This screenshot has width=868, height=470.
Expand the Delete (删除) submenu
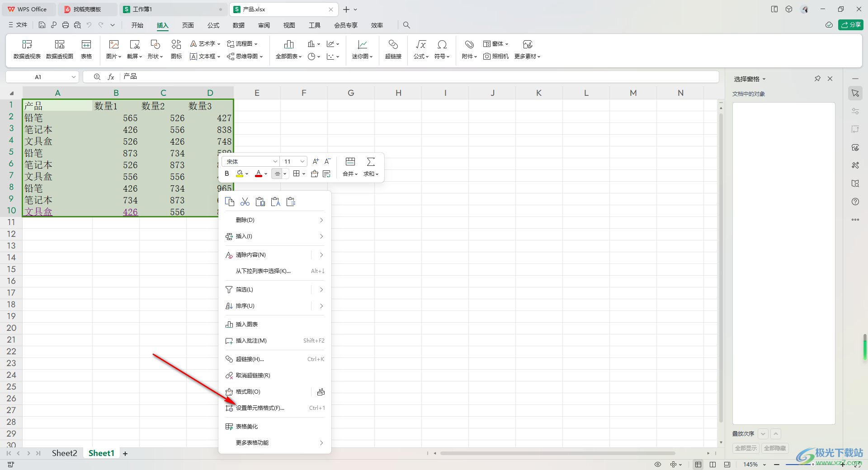click(275, 220)
